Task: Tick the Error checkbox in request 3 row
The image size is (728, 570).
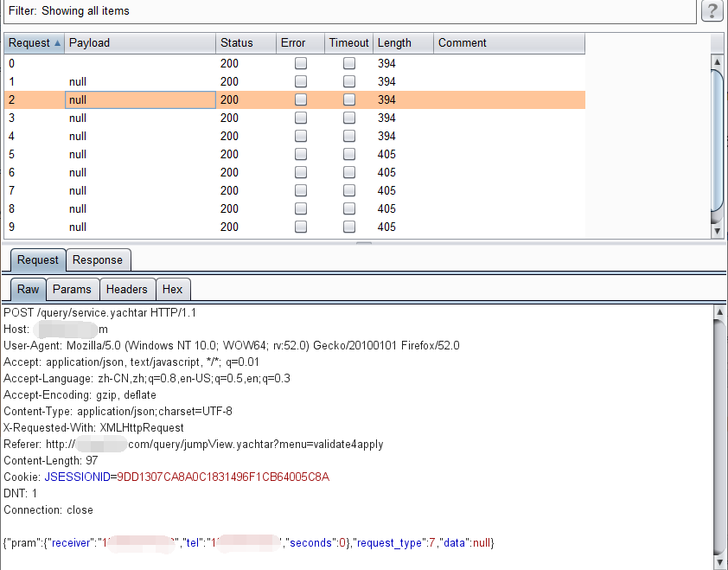Action: (301, 118)
